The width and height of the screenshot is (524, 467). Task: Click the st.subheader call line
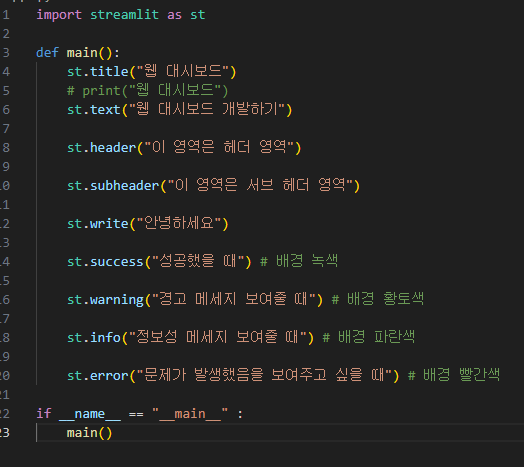click(x=213, y=186)
